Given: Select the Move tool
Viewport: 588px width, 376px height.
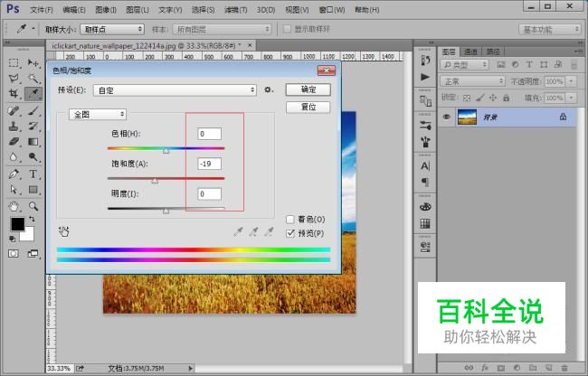Looking at the screenshot, I should tap(33, 63).
